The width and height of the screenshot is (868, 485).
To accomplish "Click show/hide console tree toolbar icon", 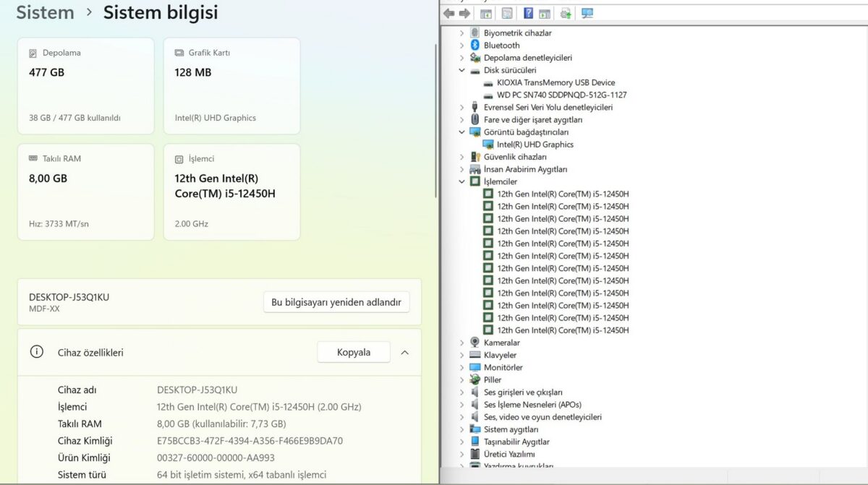I will point(486,13).
